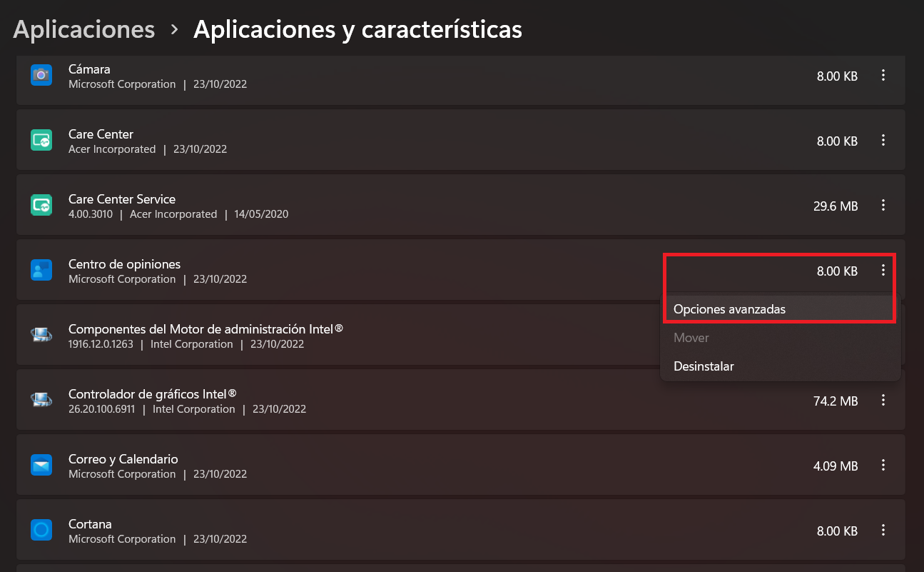Image resolution: width=924 pixels, height=572 pixels.
Task: Open more options for Correo y Calendario
Action: [883, 466]
